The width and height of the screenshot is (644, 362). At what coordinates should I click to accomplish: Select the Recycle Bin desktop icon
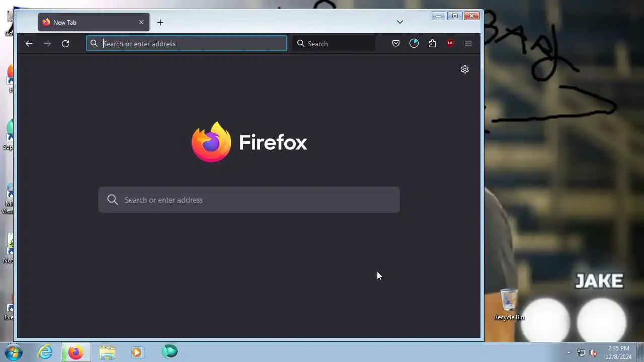(509, 304)
